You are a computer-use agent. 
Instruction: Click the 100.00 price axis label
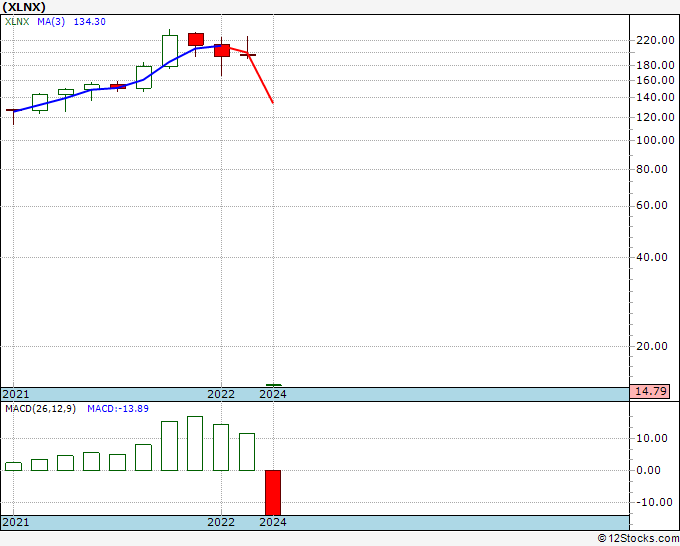(x=655, y=140)
